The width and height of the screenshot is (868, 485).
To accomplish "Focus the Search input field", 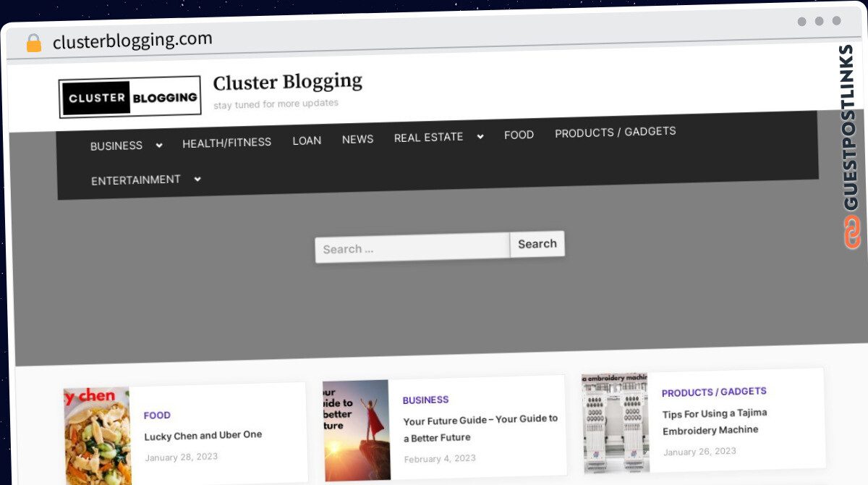I will [x=412, y=248].
